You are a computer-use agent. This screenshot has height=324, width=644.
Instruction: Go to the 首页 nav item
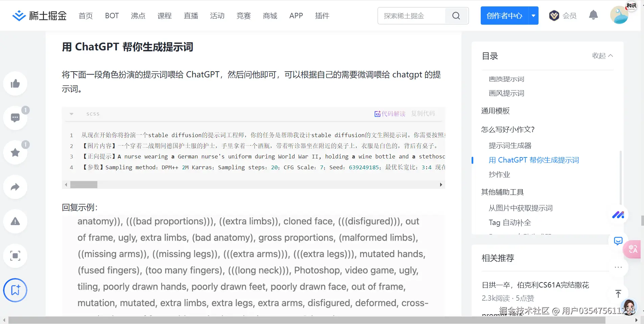click(x=86, y=16)
